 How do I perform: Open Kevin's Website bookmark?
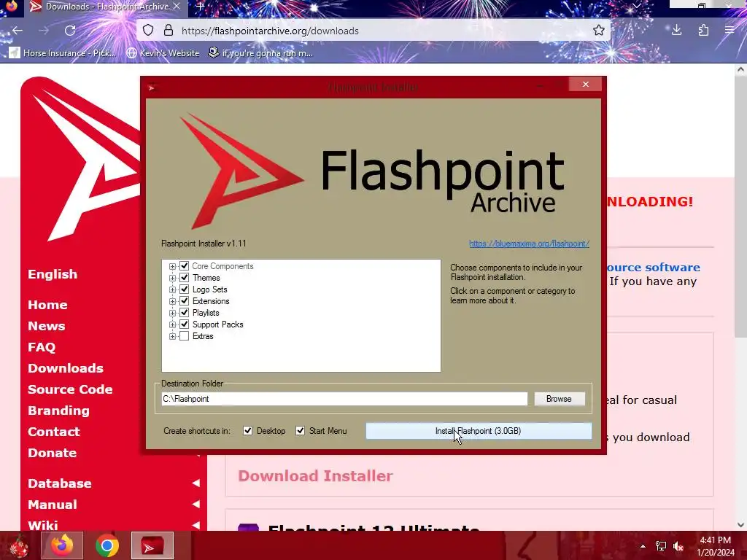[x=163, y=52]
